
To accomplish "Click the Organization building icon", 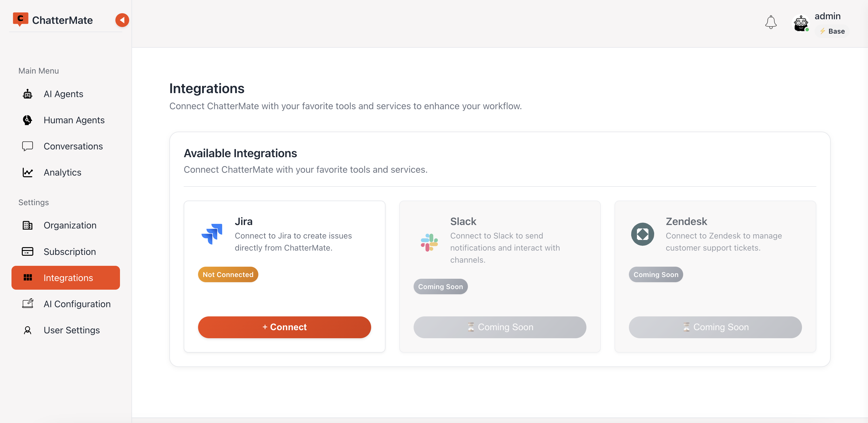I will point(27,225).
